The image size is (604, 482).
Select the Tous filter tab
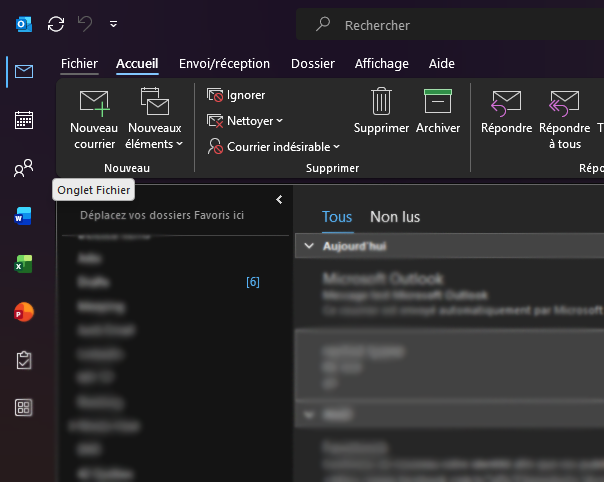coord(337,217)
